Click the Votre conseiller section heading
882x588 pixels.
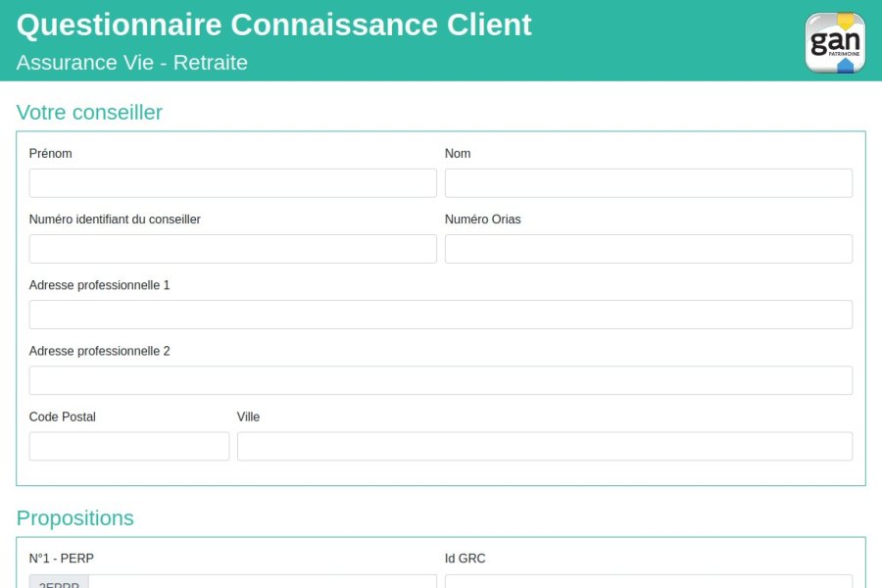point(89,113)
